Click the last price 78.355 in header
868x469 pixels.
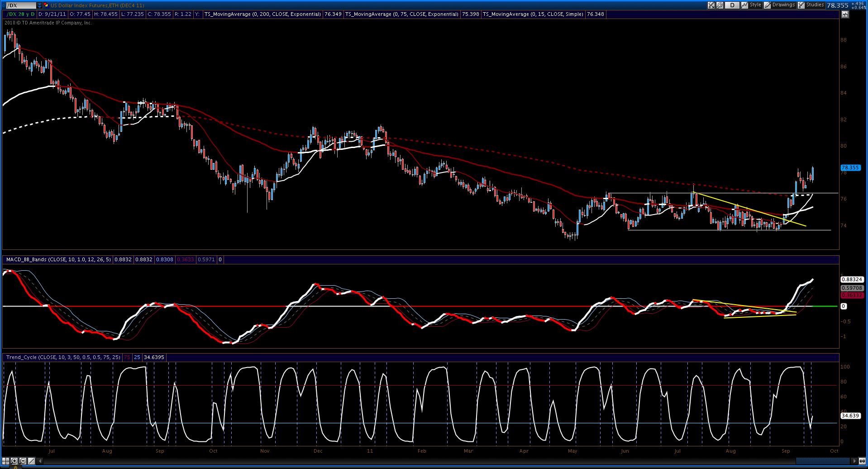[837, 5]
